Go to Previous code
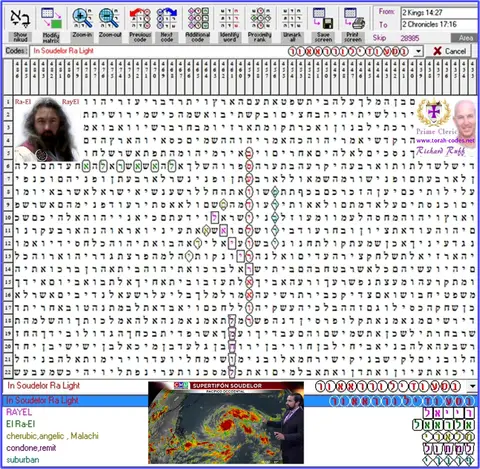Viewport: 480px width, 469px height. (x=140, y=25)
